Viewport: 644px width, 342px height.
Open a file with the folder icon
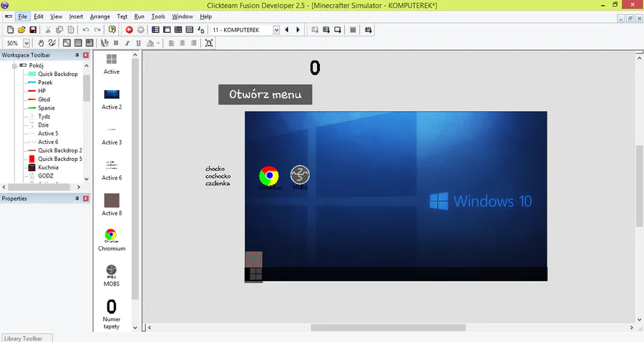21,29
